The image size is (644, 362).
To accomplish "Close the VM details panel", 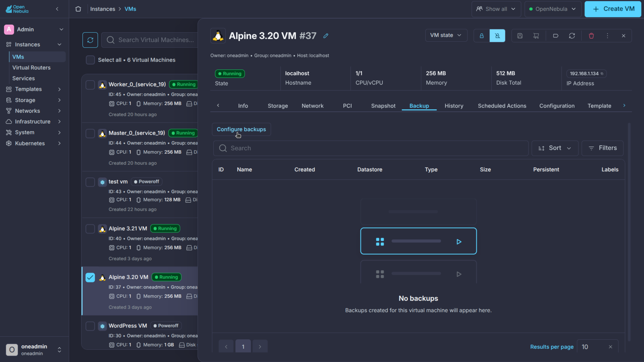I will point(623,36).
